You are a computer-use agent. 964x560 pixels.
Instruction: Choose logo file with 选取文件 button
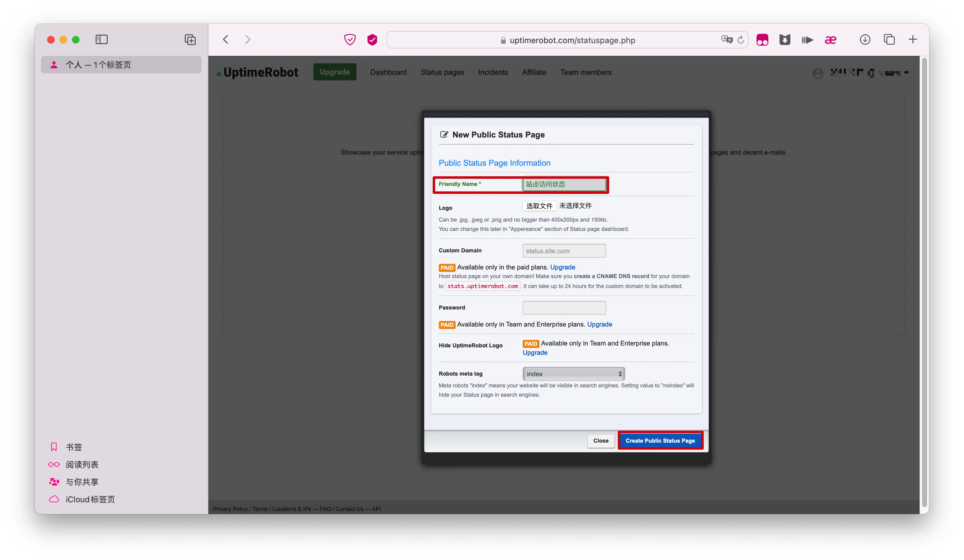coord(539,206)
